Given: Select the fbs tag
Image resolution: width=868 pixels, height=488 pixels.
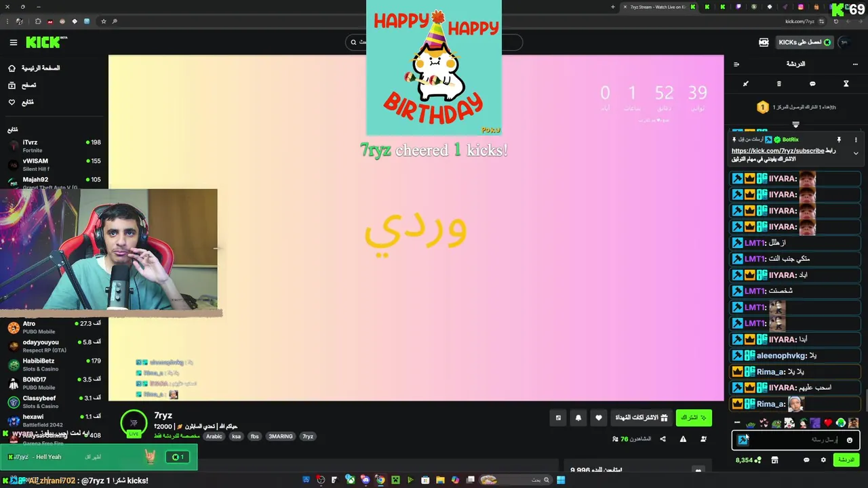Looking at the screenshot, I should point(255,436).
